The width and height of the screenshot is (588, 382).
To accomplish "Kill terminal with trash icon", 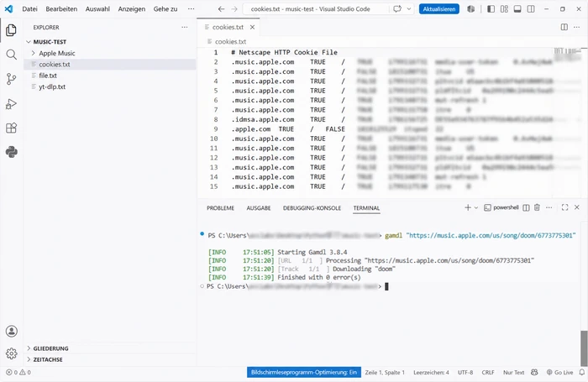I will point(537,207).
